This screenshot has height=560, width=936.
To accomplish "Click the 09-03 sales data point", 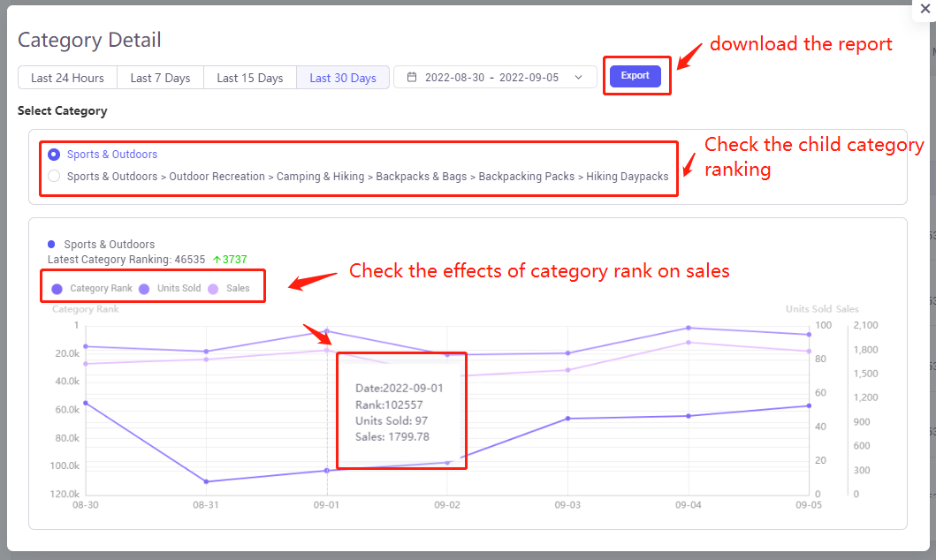I will coord(567,370).
